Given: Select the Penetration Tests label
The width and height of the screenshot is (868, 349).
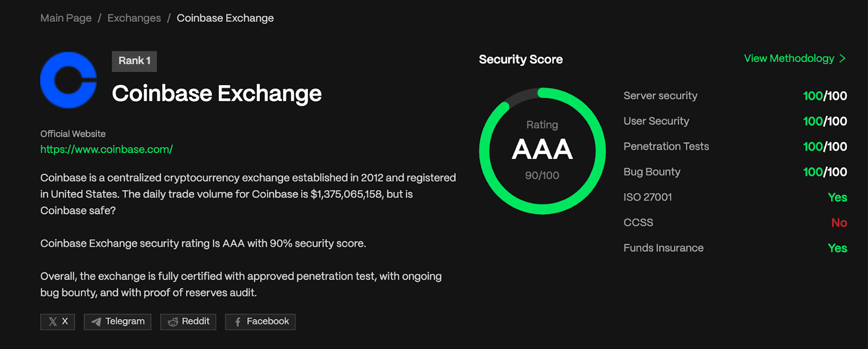Looking at the screenshot, I should (666, 147).
